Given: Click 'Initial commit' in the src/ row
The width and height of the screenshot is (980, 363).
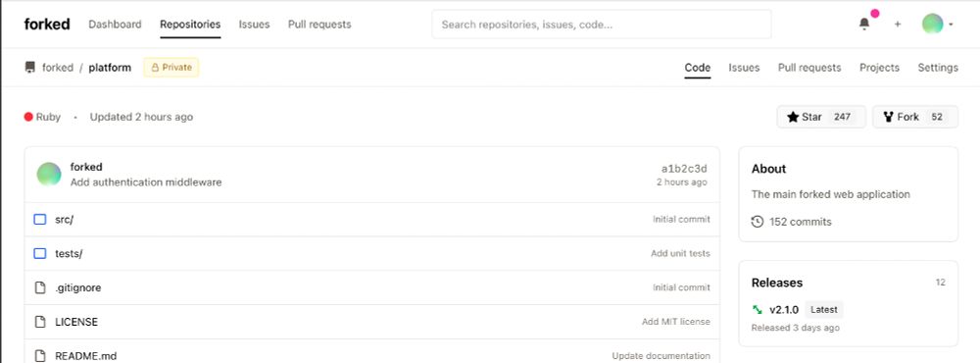Looking at the screenshot, I should 681,220.
